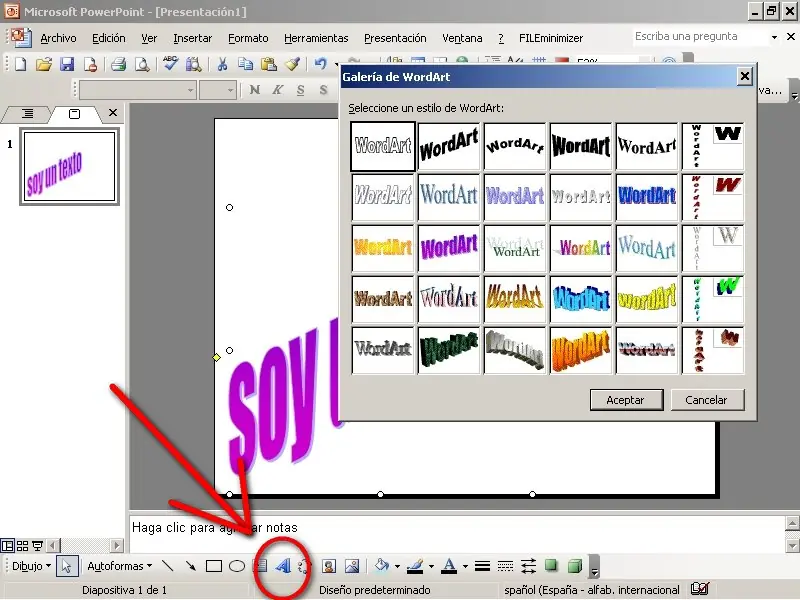The width and height of the screenshot is (800, 600).
Task: Open the Herramientas menu
Action: pos(316,38)
